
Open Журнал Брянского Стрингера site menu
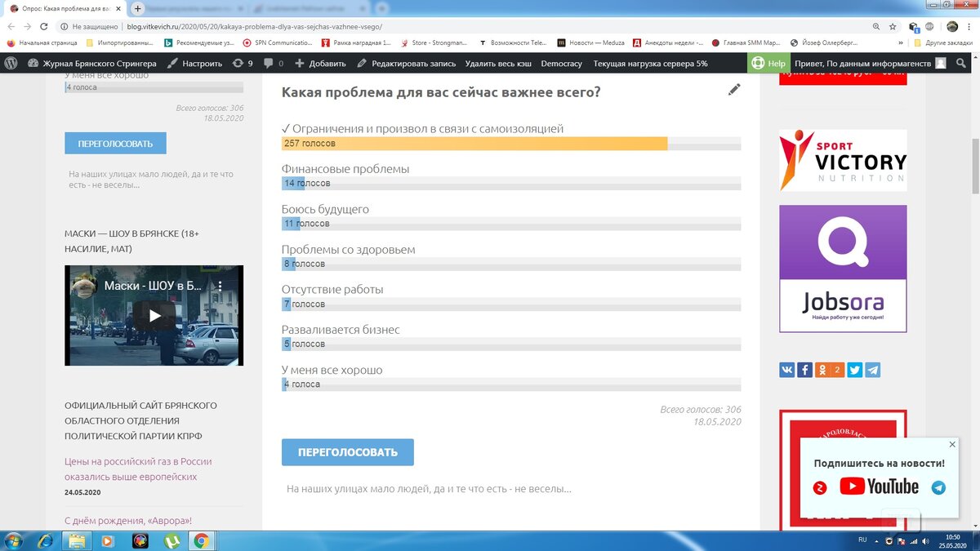(x=91, y=63)
